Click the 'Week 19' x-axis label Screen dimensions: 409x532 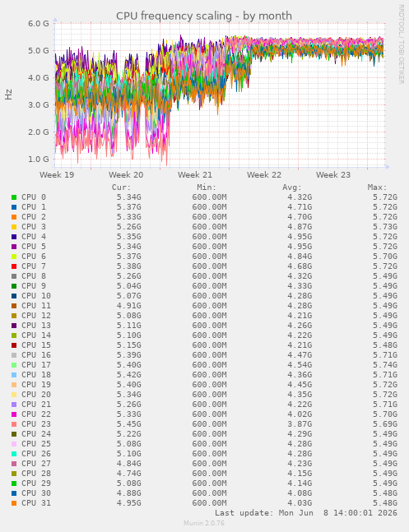(57, 175)
